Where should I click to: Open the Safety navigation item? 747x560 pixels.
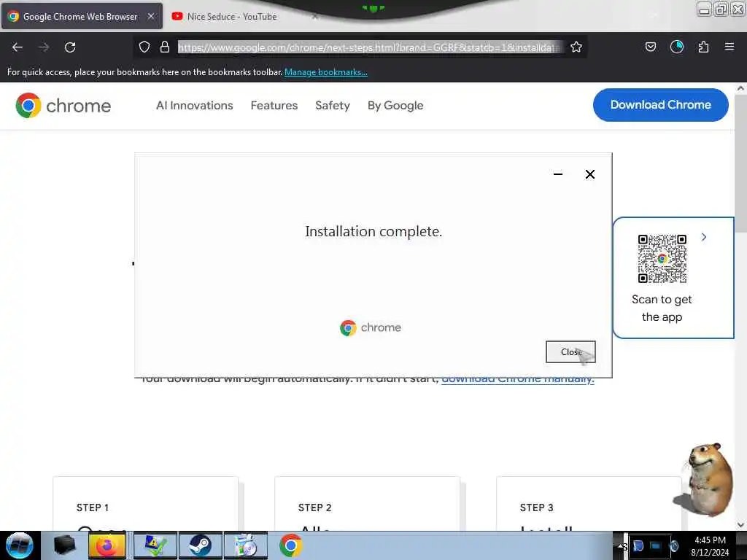point(333,105)
